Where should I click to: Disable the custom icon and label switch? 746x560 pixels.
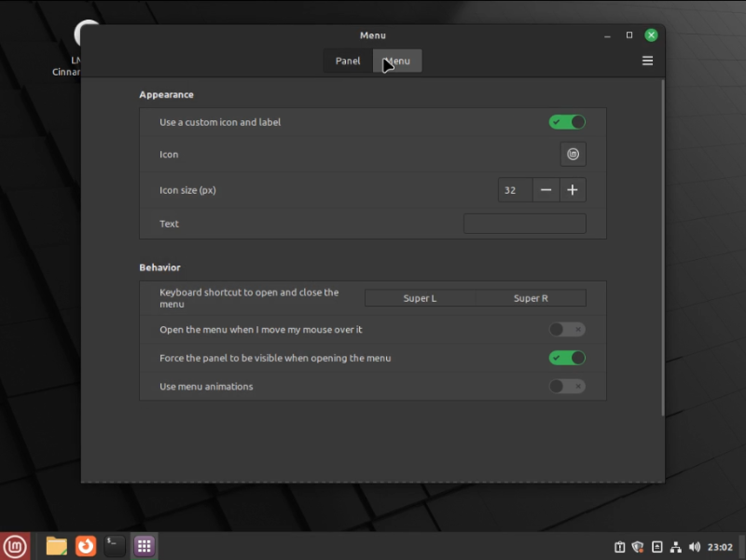tap(567, 122)
